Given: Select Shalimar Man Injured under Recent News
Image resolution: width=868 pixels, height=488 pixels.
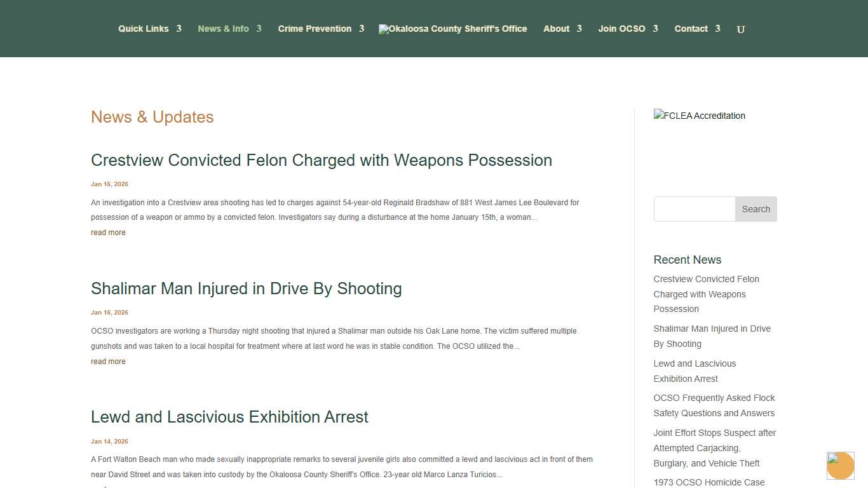Looking at the screenshot, I should [x=712, y=336].
